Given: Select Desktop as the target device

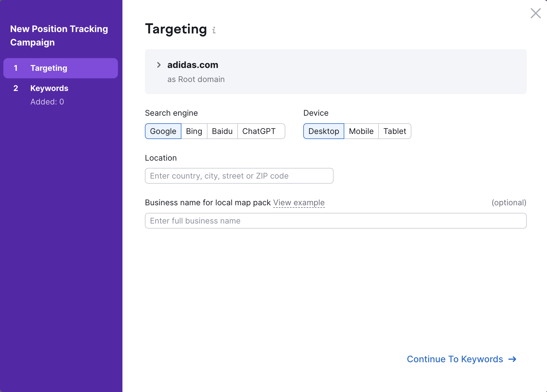Looking at the screenshot, I should tap(323, 131).
